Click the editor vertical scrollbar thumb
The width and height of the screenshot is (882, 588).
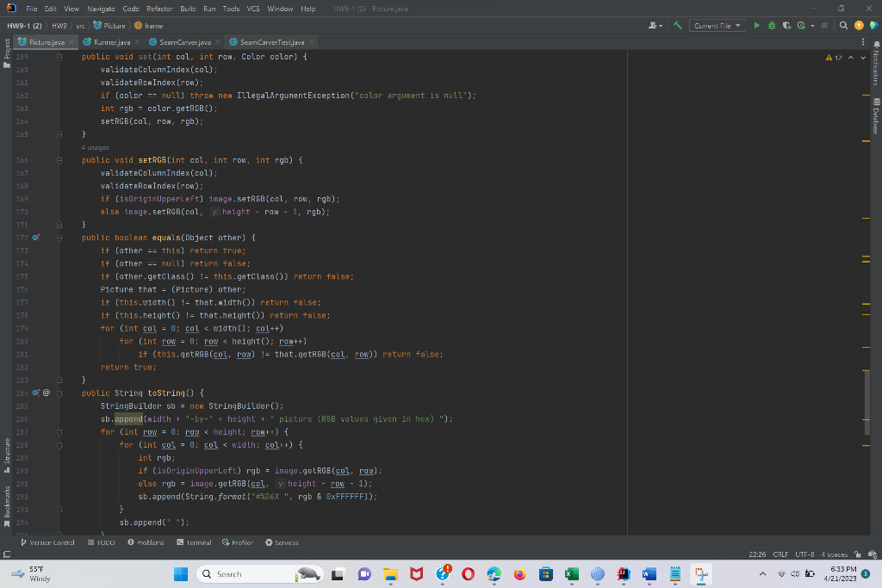tap(866, 403)
